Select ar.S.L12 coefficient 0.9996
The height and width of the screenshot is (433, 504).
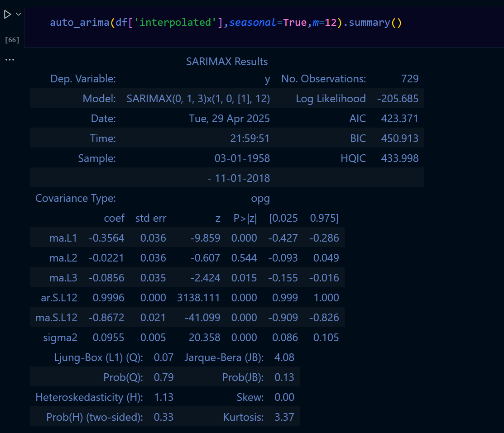(108, 298)
